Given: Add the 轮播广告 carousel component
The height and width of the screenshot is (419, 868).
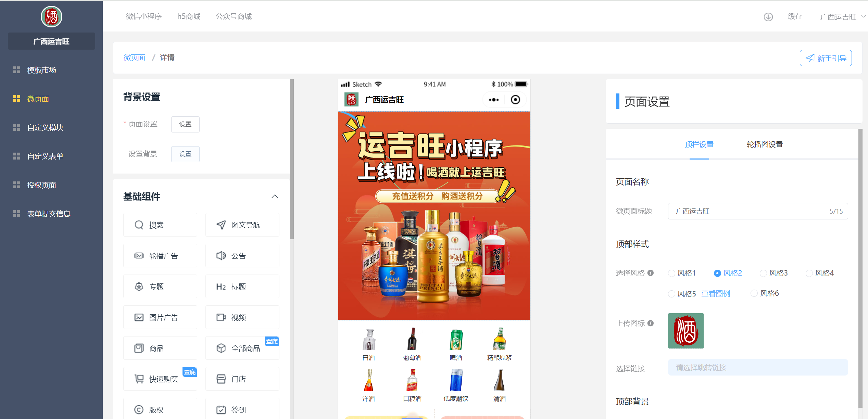Looking at the screenshot, I should (x=160, y=256).
